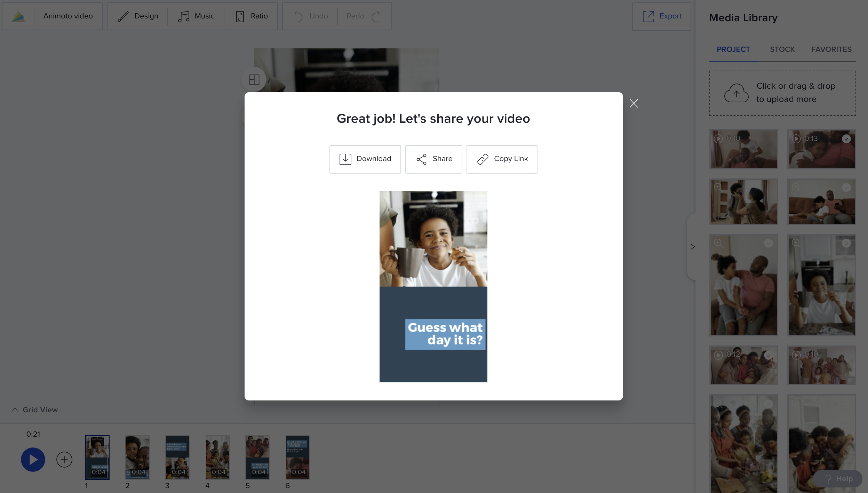Open the Help button
The width and height of the screenshot is (868, 493).
838,479
